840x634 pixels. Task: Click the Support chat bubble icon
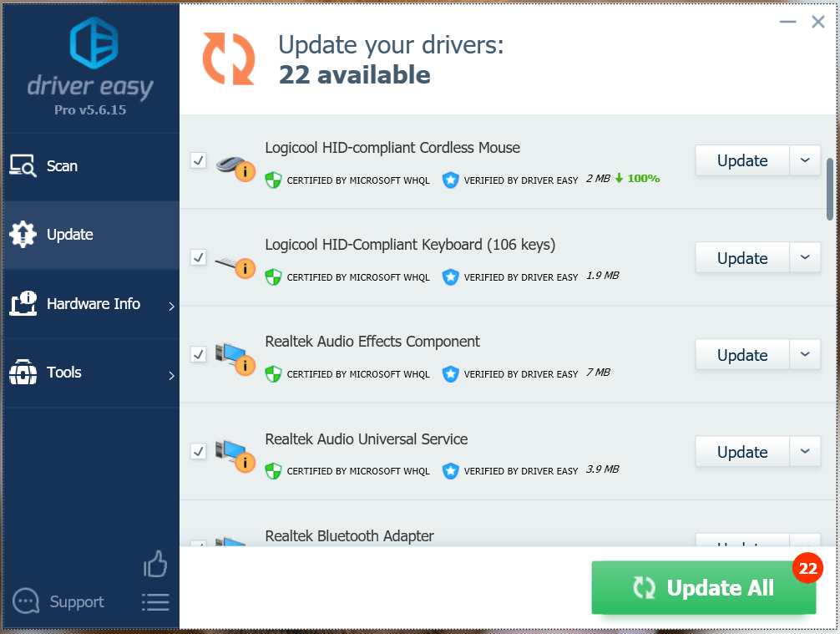tap(26, 601)
